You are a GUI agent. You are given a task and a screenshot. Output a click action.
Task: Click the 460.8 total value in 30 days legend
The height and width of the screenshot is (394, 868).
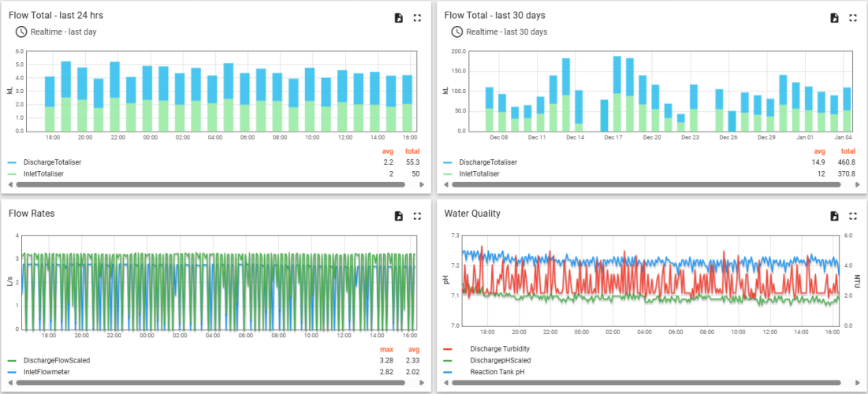pyautogui.click(x=847, y=162)
